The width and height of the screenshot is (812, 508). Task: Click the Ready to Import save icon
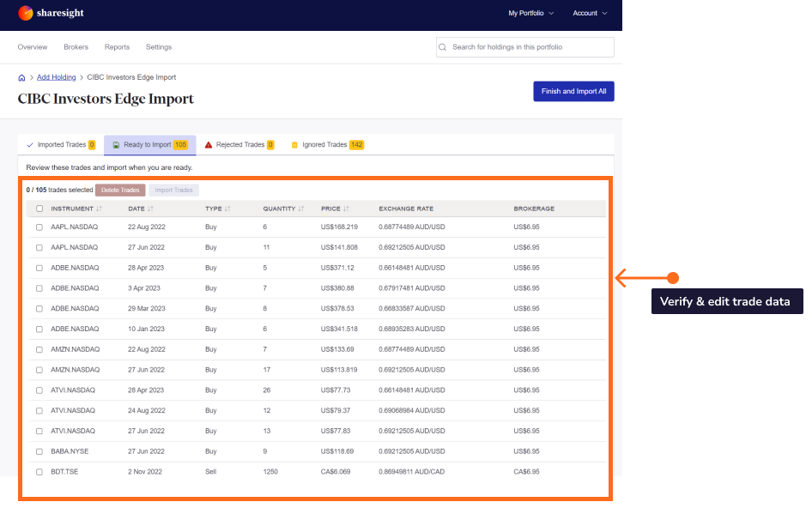click(x=116, y=145)
